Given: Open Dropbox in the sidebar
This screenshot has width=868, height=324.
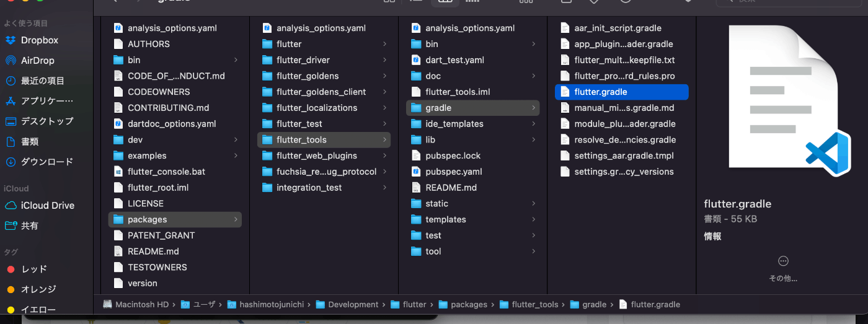Looking at the screenshot, I should click(40, 40).
